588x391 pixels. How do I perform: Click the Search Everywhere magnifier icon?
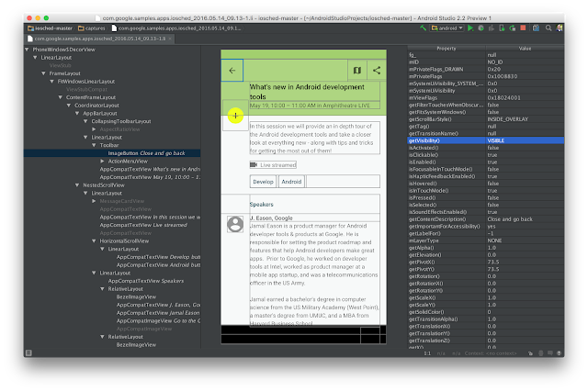pos(548,28)
